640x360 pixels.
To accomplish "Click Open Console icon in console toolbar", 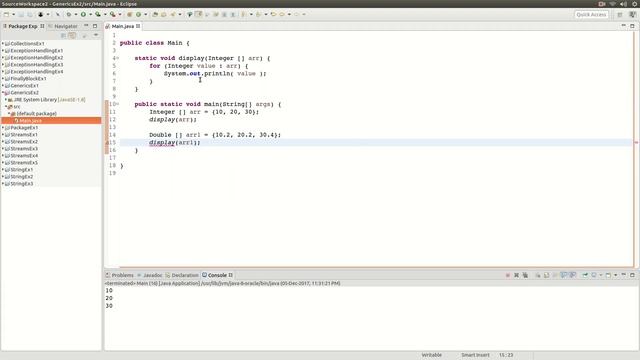I will 608,275.
